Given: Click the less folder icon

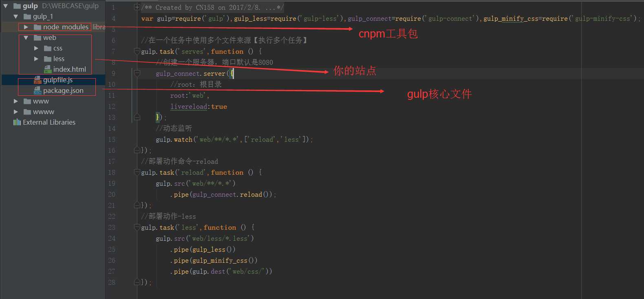Looking at the screenshot, I should tap(48, 59).
